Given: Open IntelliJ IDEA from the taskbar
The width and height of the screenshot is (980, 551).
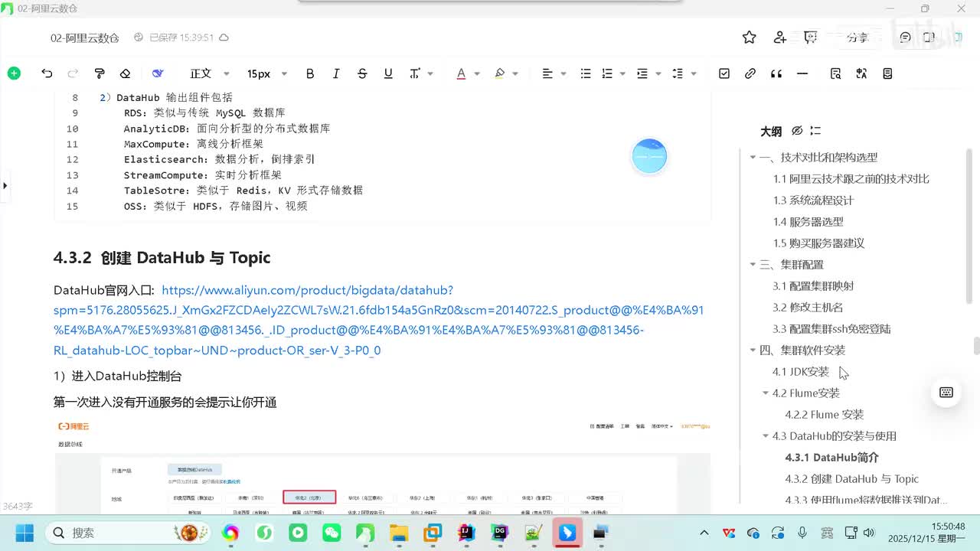Looking at the screenshot, I should click(x=466, y=533).
